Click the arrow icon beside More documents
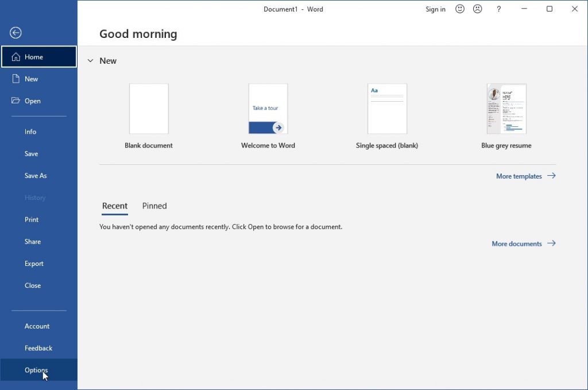Viewport: 588px width, 390px height. (552, 243)
